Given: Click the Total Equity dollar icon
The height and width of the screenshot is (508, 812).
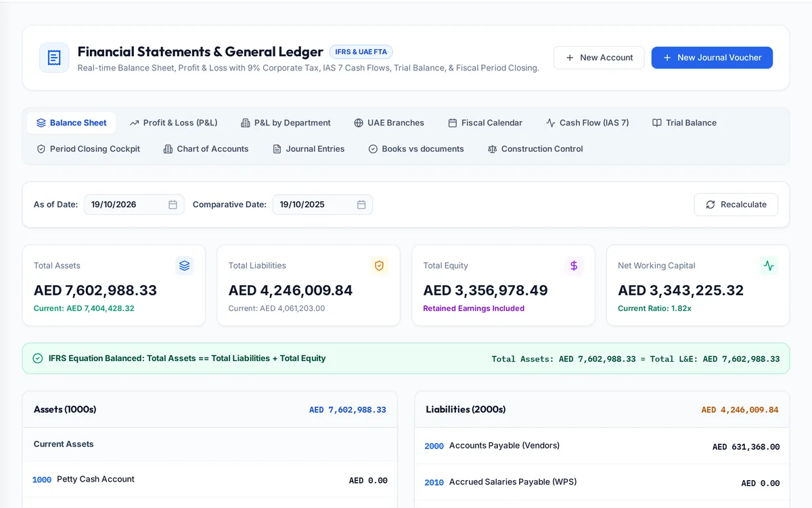Looking at the screenshot, I should tap(574, 266).
